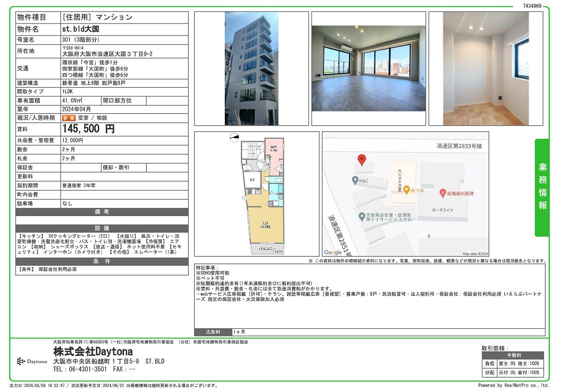Screen dimensions: 562x392
Task: Click the 株式会社Daytona company name
Action: 93,351
